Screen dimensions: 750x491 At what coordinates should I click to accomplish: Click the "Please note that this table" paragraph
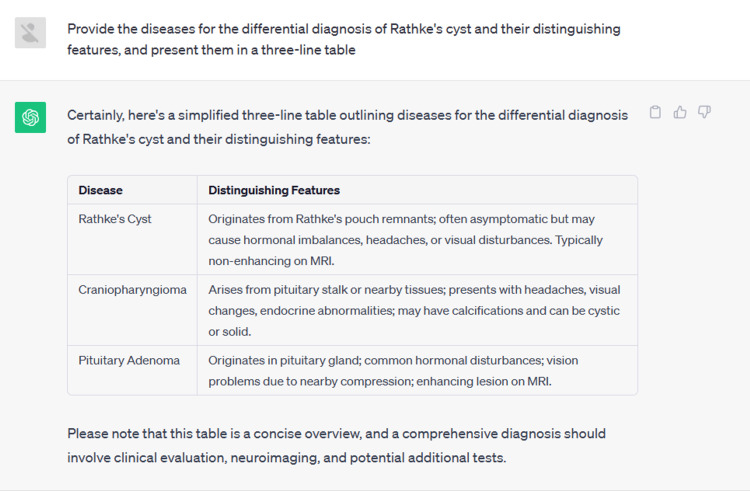point(337,446)
